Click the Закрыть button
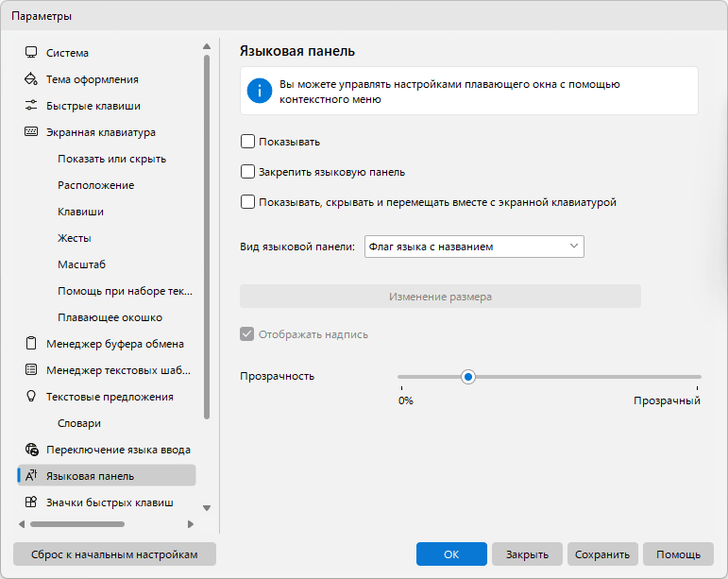This screenshot has height=579, width=728. 527,553
